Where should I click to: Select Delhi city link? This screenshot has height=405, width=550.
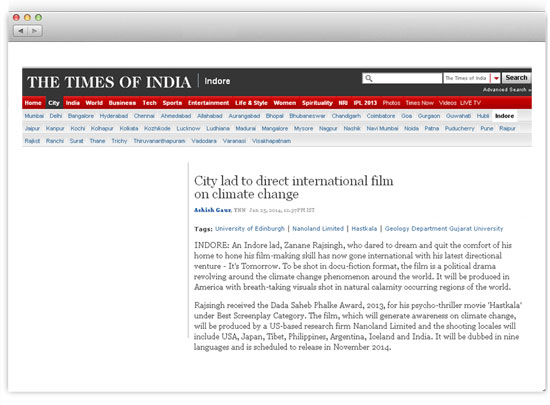56,116
